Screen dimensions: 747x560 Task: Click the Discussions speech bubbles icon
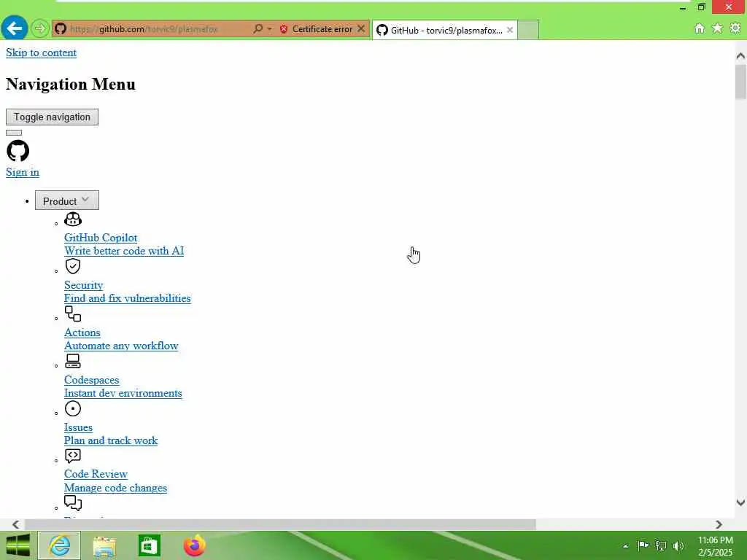[x=73, y=503]
